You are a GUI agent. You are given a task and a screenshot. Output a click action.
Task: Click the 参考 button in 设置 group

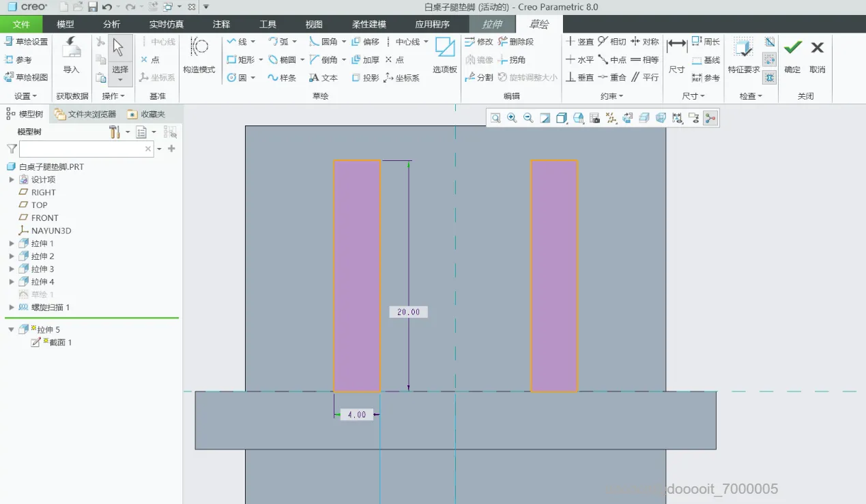pos(18,60)
